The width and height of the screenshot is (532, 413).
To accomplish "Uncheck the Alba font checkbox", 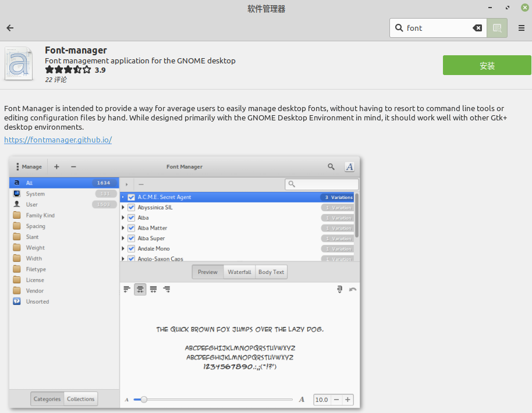I will pos(132,218).
